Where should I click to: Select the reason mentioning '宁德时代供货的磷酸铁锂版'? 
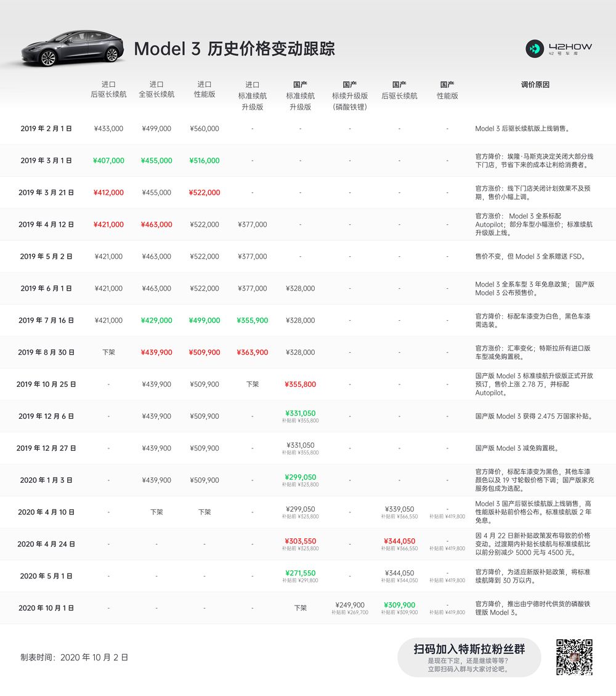(533, 608)
